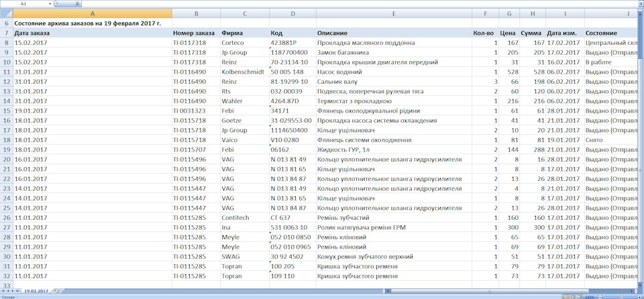Click the order number TI 0031323
Screen dimensions: 644x299
pyautogui.click(x=196, y=111)
